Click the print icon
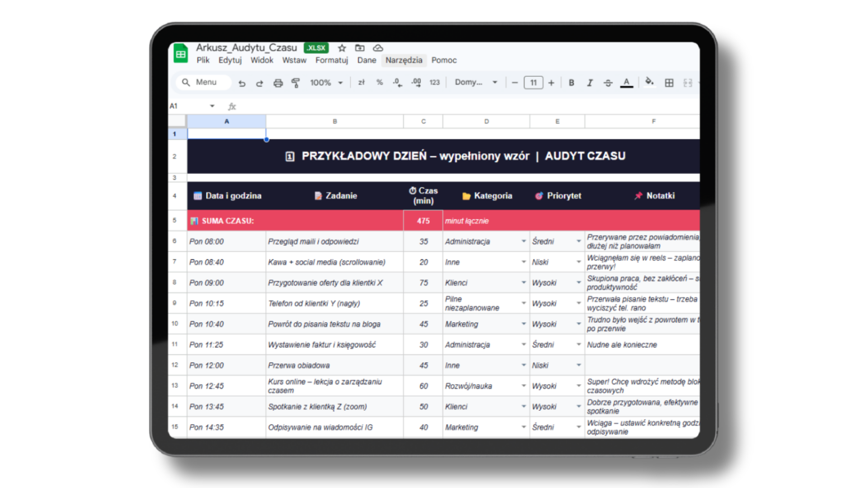Viewport: 868px width, 488px height. (x=278, y=83)
